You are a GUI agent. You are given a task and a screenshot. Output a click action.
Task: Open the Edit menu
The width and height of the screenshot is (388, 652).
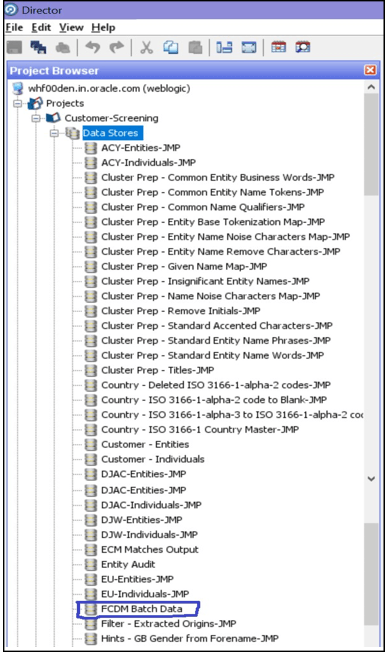click(41, 27)
